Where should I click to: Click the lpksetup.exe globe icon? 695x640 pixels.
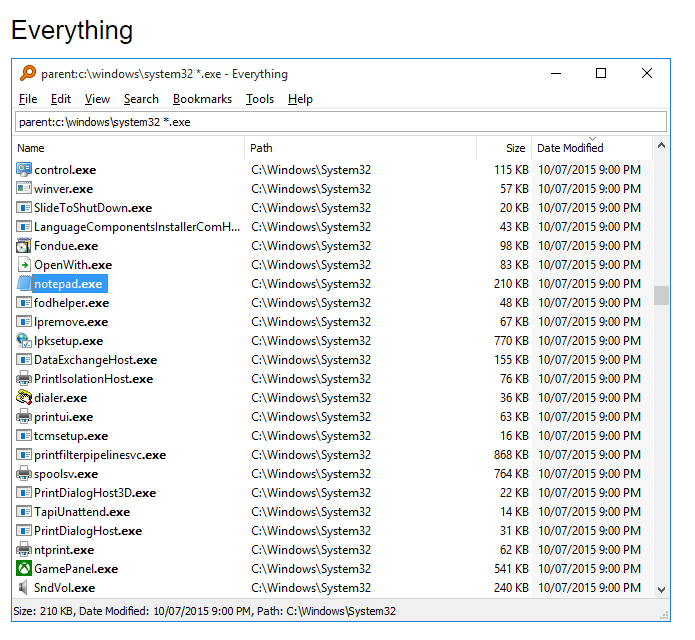click(24, 340)
